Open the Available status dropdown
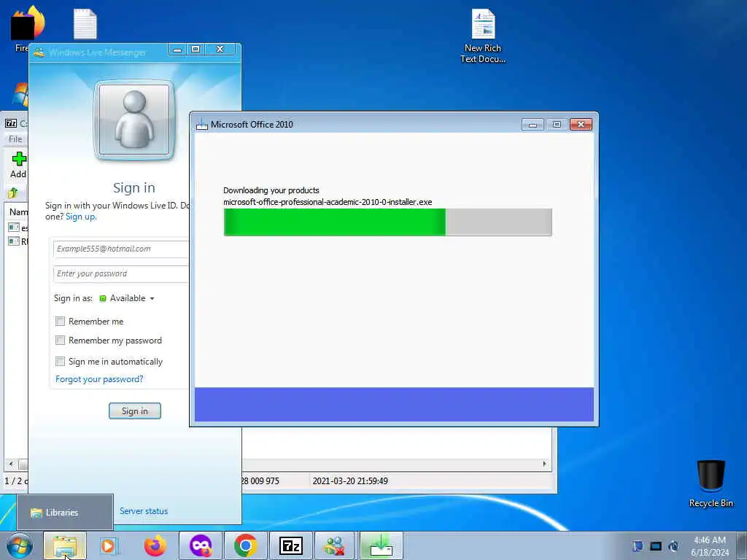747x560 pixels. pyautogui.click(x=127, y=298)
